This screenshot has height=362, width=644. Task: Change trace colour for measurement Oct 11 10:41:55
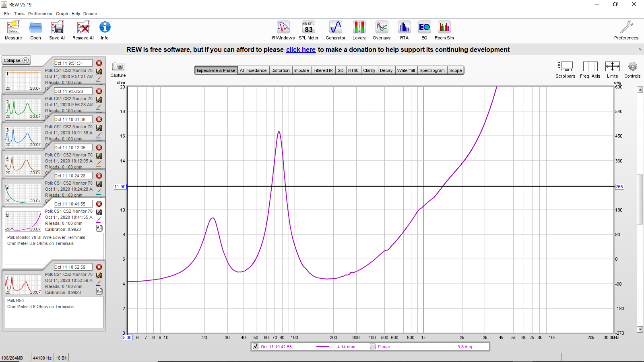pos(99,220)
